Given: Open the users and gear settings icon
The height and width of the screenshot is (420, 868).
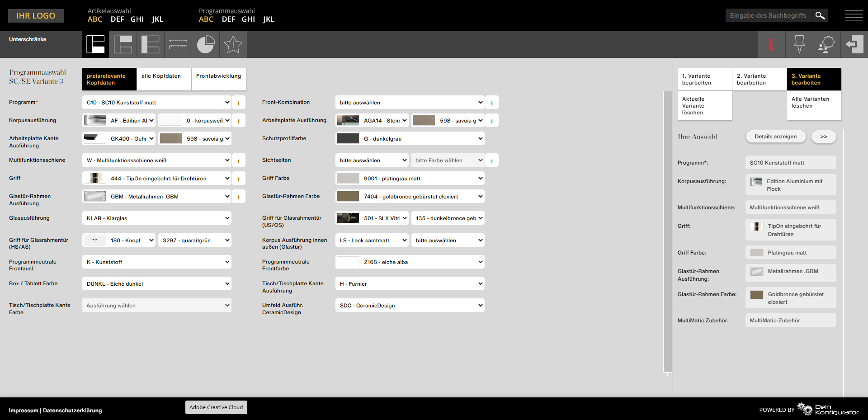Looking at the screenshot, I should pyautogui.click(x=826, y=44).
